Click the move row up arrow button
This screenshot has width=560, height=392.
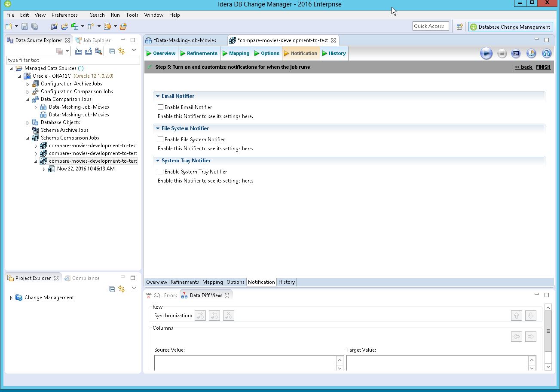pyautogui.click(x=516, y=316)
